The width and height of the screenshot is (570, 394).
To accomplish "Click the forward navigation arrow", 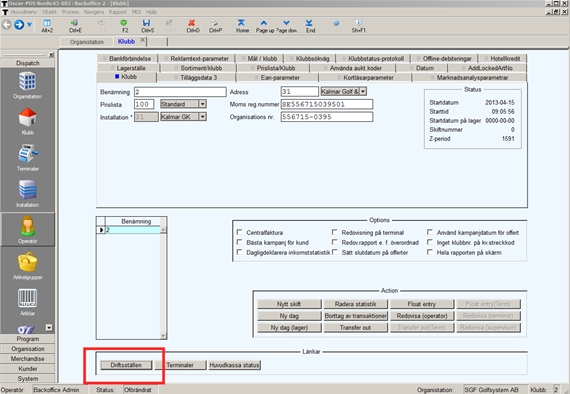I will 19,25.
